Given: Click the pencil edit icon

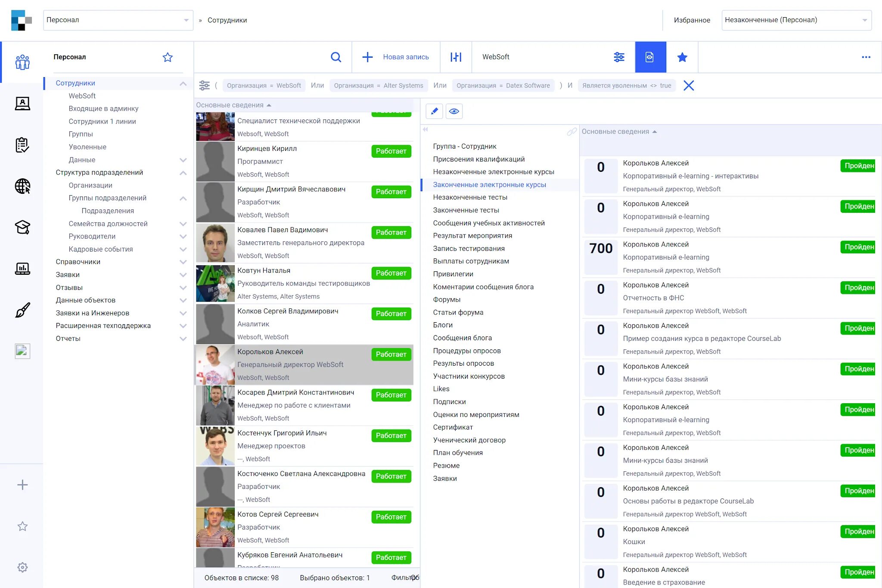Looking at the screenshot, I should point(434,111).
